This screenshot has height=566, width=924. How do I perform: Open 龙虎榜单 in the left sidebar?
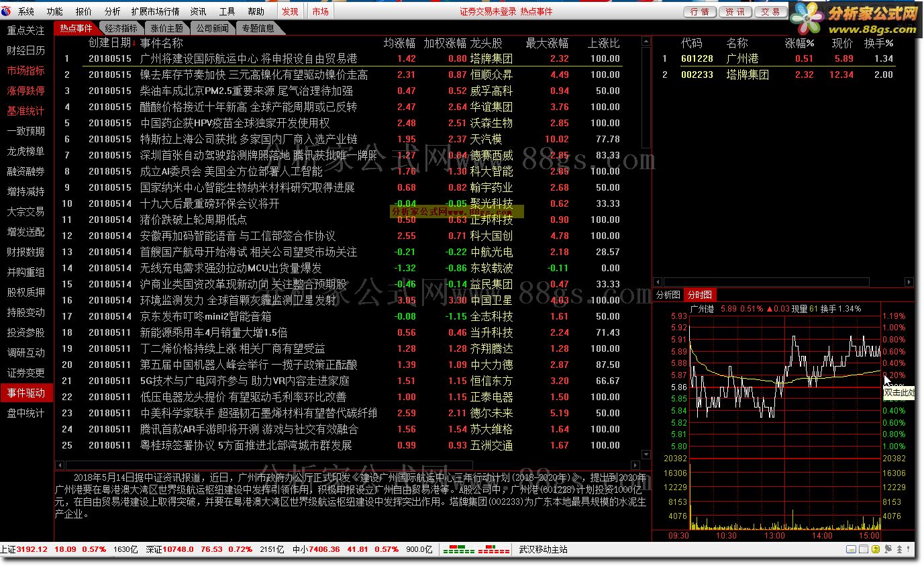tap(26, 151)
